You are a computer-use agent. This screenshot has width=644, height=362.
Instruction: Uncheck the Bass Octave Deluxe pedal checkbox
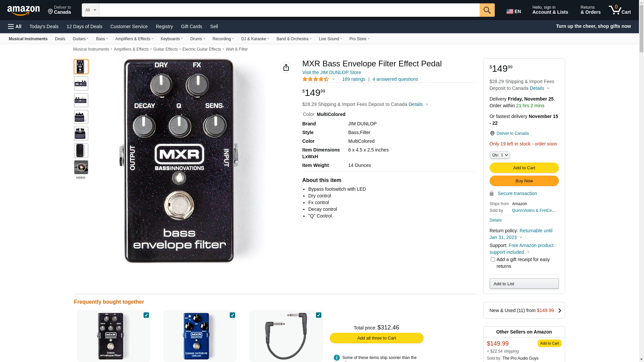click(232, 315)
